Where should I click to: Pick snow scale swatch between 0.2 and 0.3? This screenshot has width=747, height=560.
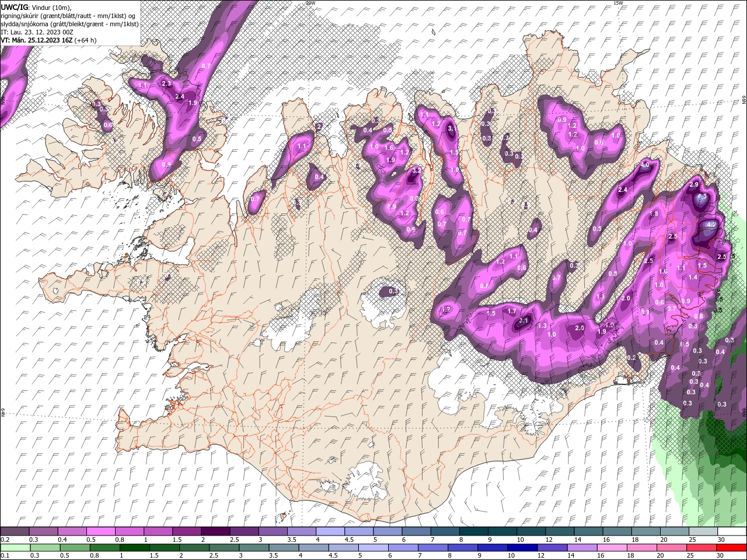[x=15, y=532]
